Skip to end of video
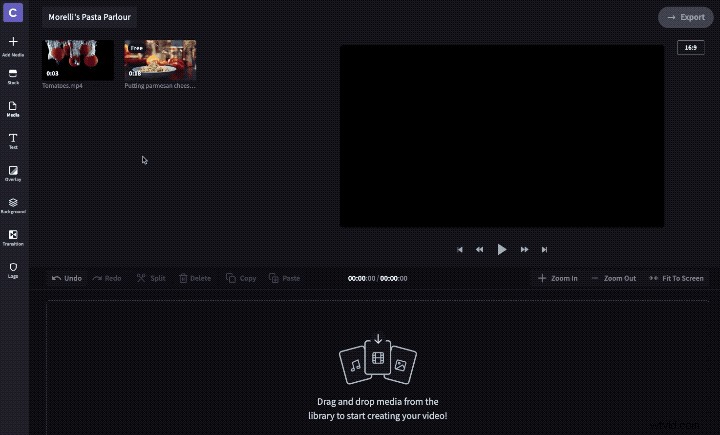Image resolution: width=720 pixels, height=435 pixels. (x=544, y=249)
